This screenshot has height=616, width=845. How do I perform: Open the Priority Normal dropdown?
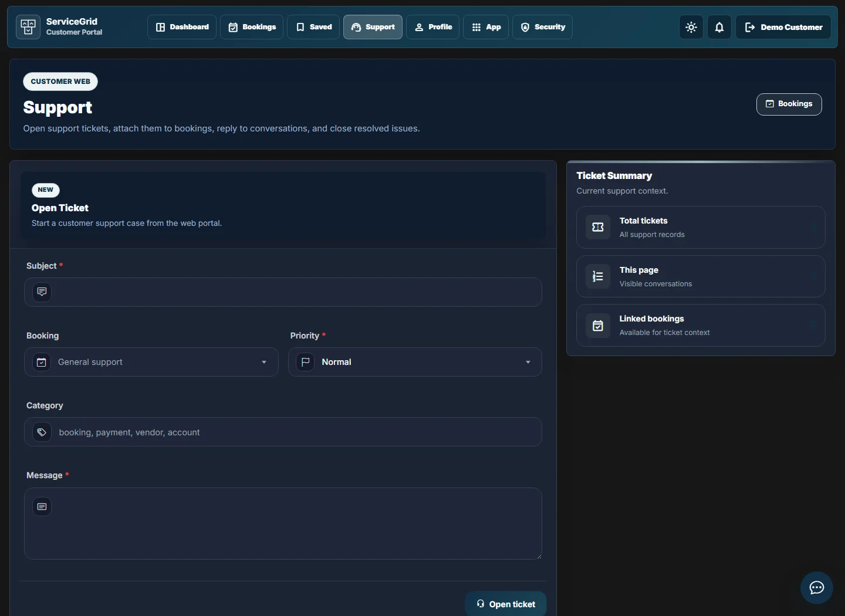(x=415, y=362)
